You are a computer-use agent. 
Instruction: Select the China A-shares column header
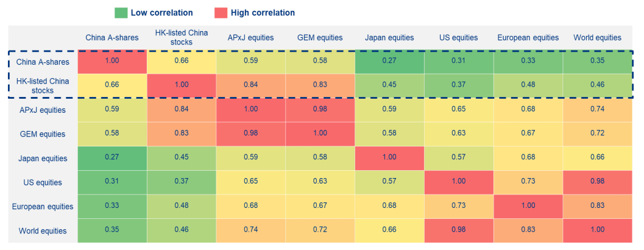(x=112, y=38)
